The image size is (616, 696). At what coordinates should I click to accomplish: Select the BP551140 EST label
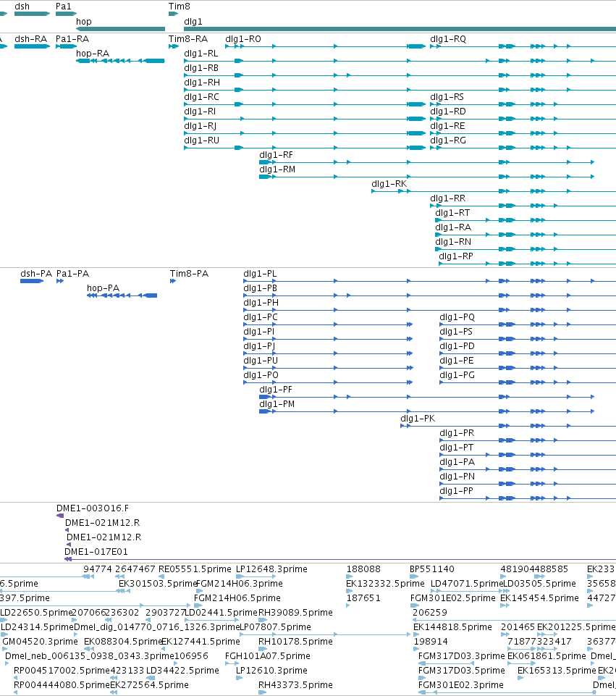(432, 569)
